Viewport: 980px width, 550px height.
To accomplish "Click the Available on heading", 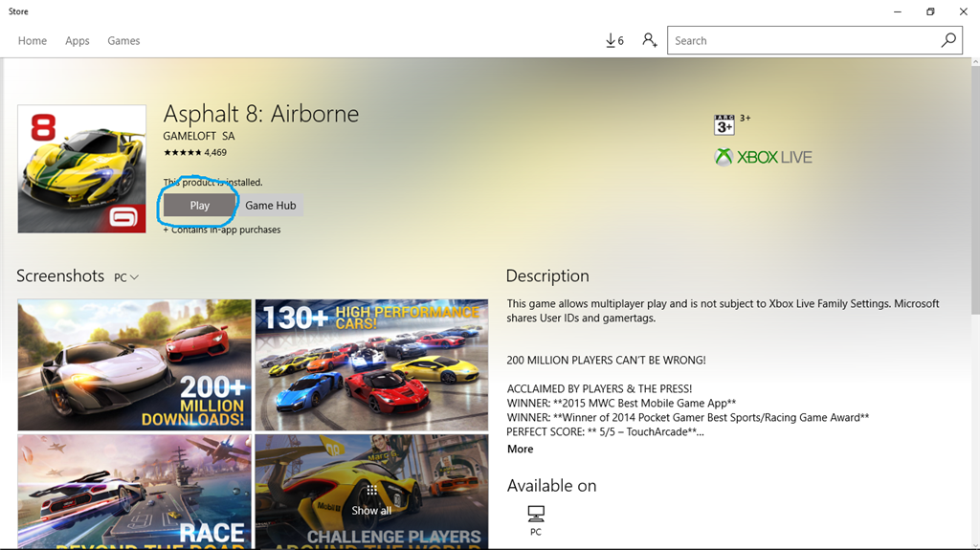I will [552, 486].
